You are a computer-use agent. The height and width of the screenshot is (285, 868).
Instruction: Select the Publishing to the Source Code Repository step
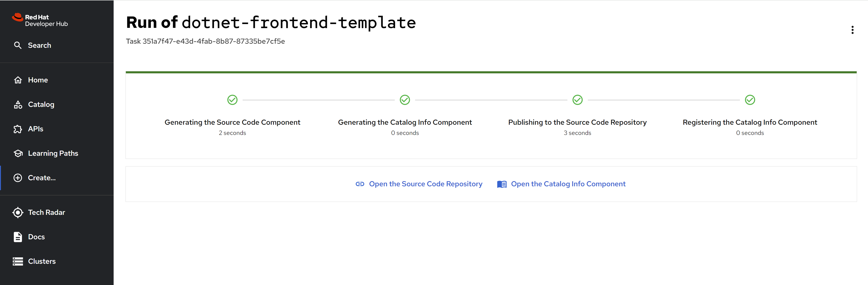577,122
